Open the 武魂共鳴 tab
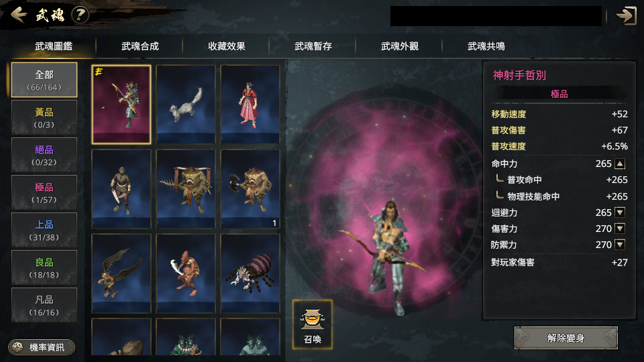This screenshot has height=362, width=644. point(486,46)
